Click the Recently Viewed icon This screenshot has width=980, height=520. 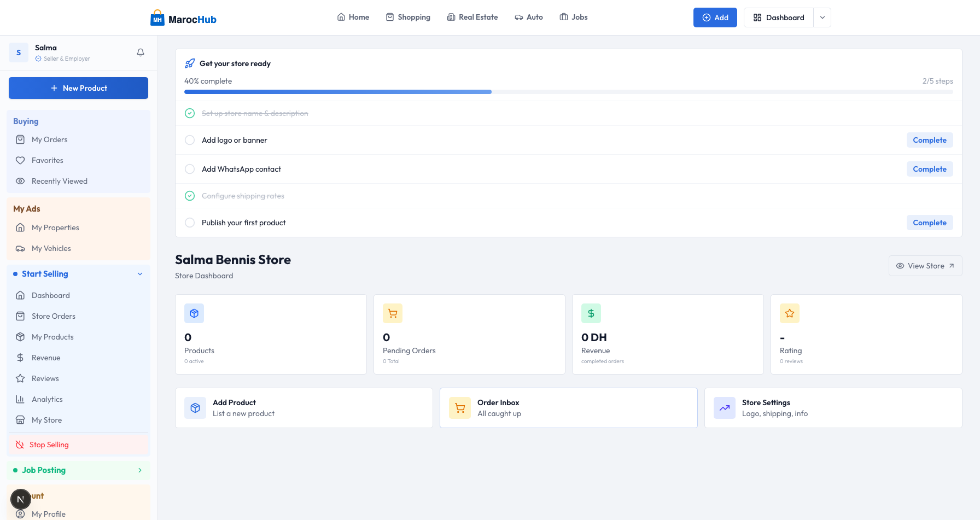tap(20, 181)
